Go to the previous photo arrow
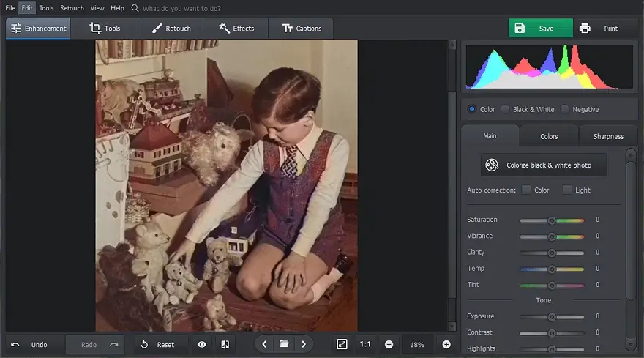 point(264,344)
